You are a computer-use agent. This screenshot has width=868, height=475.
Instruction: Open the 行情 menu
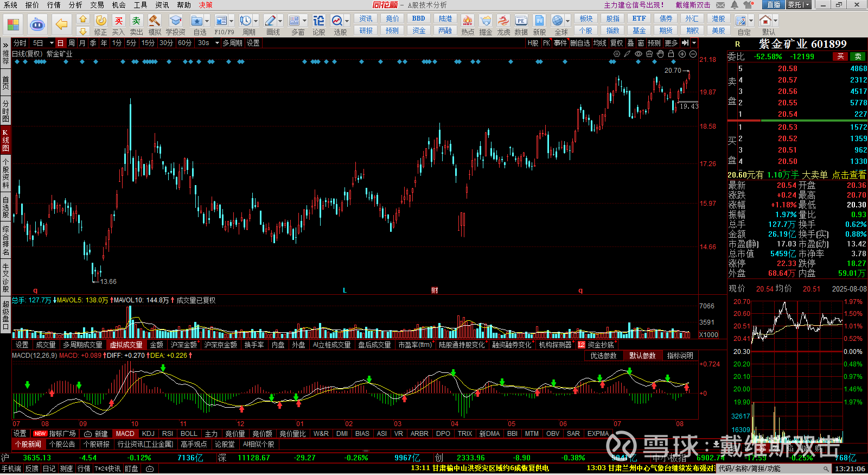[x=54, y=5]
